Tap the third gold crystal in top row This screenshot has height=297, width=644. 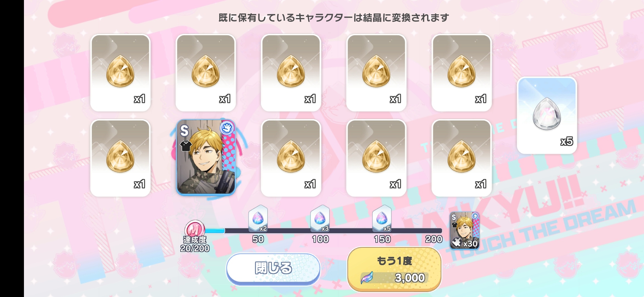(x=291, y=73)
